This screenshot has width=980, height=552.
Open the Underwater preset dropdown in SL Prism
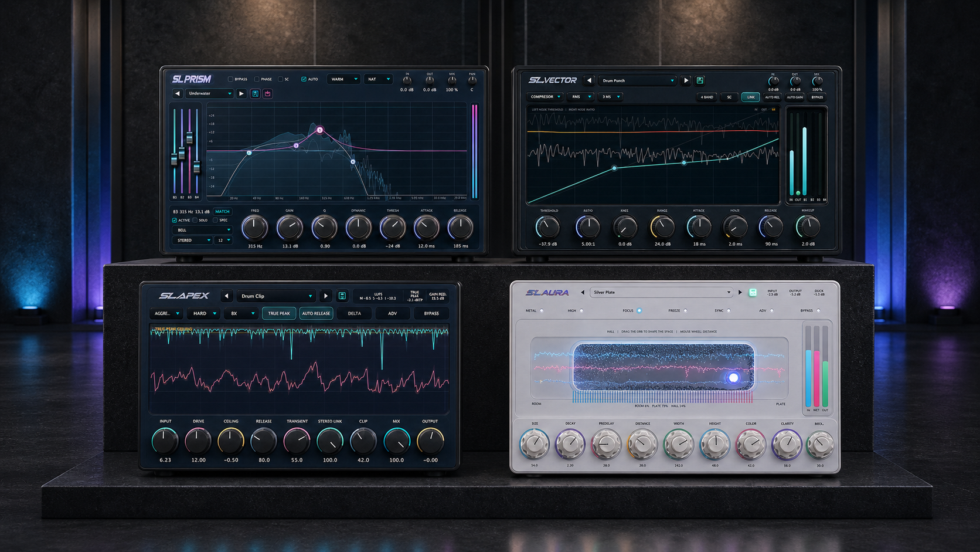tap(209, 93)
